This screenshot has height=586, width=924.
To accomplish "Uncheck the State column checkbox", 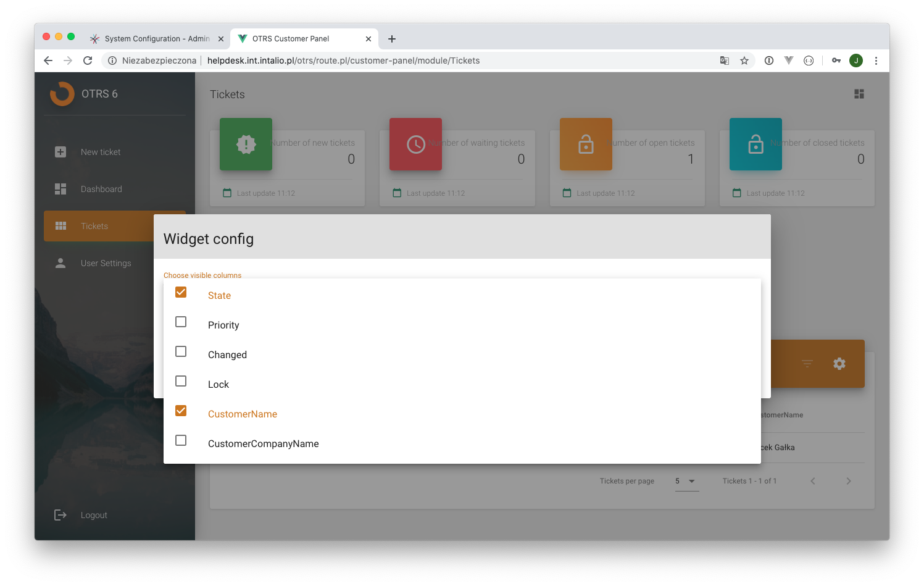I will pyautogui.click(x=181, y=292).
